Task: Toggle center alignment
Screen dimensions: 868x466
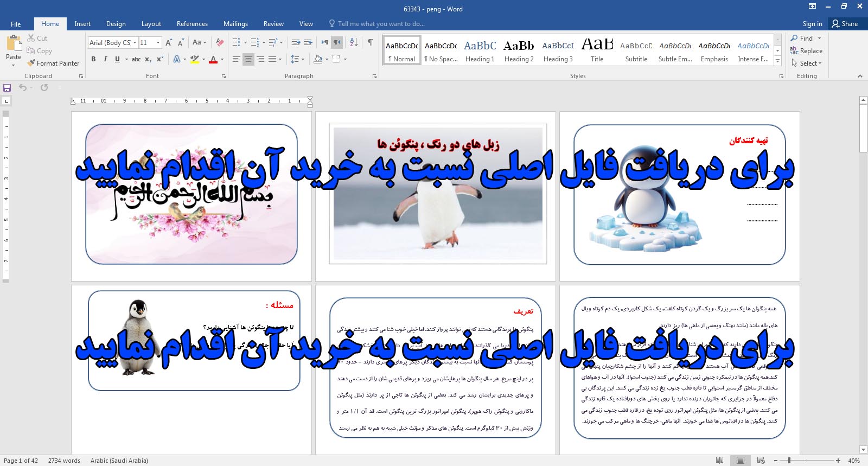Action: tap(248, 59)
